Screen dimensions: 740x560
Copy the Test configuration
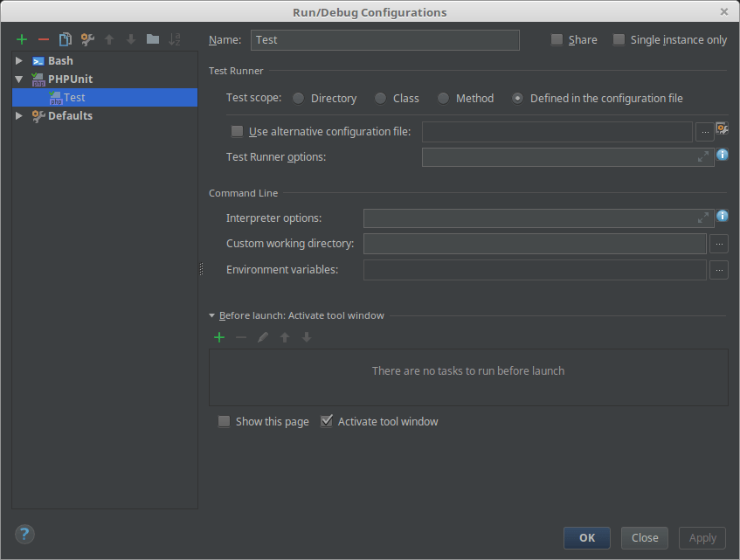tap(65, 39)
